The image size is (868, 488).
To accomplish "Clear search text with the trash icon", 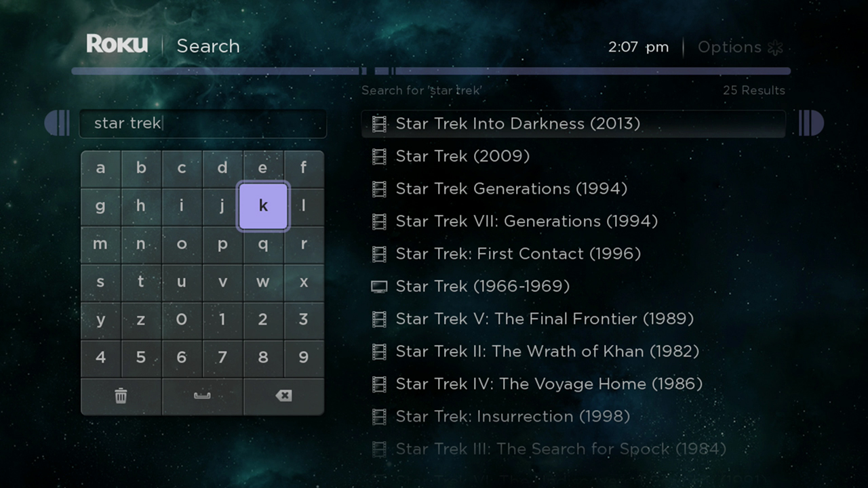I will (x=121, y=396).
